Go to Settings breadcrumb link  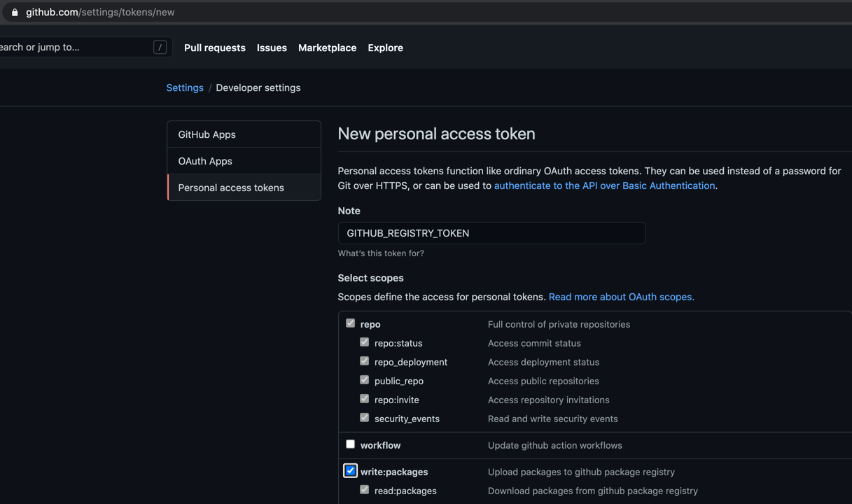(x=185, y=87)
